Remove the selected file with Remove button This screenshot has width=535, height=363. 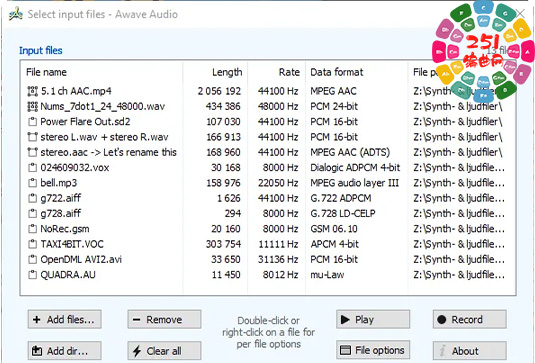click(164, 319)
